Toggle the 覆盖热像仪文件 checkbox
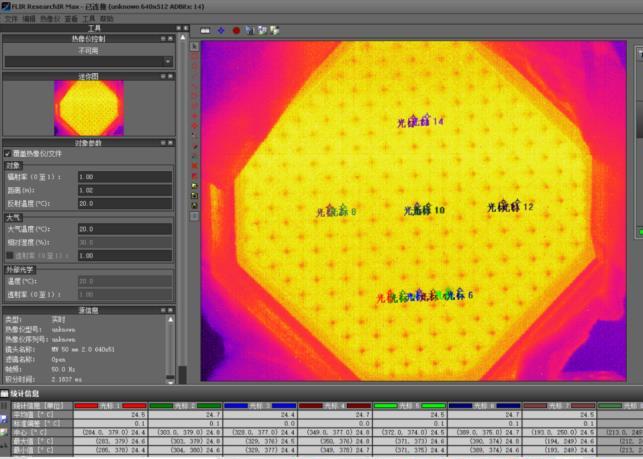The width and height of the screenshot is (643, 459). (x=8, y=154)
